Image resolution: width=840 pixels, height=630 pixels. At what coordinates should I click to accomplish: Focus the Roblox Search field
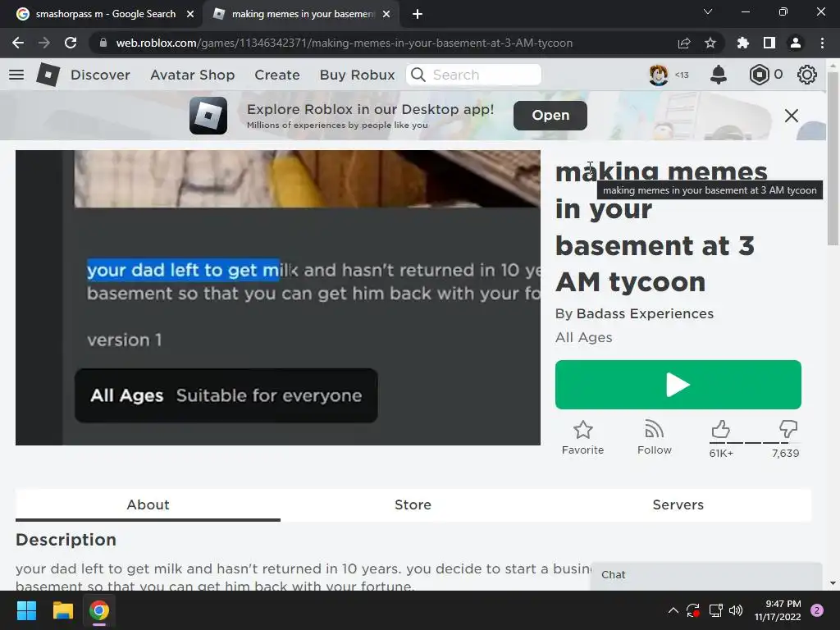tap(473, 75)
